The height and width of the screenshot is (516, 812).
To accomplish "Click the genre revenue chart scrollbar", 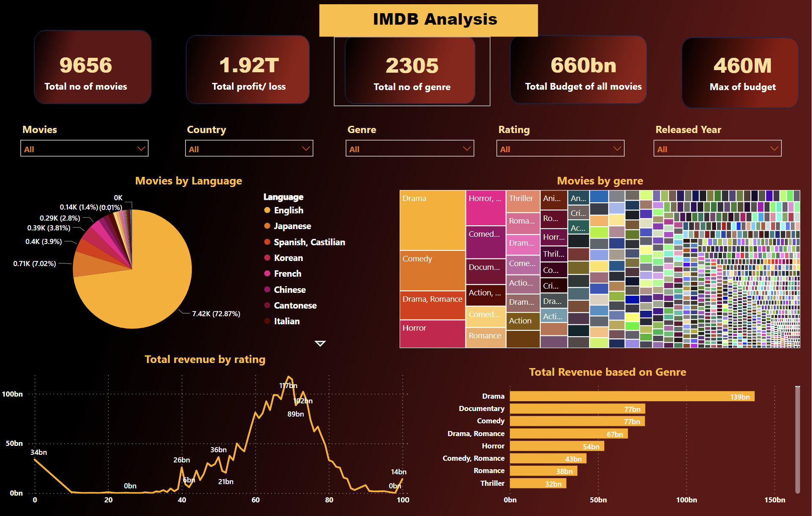I will (x=798, y=438).
